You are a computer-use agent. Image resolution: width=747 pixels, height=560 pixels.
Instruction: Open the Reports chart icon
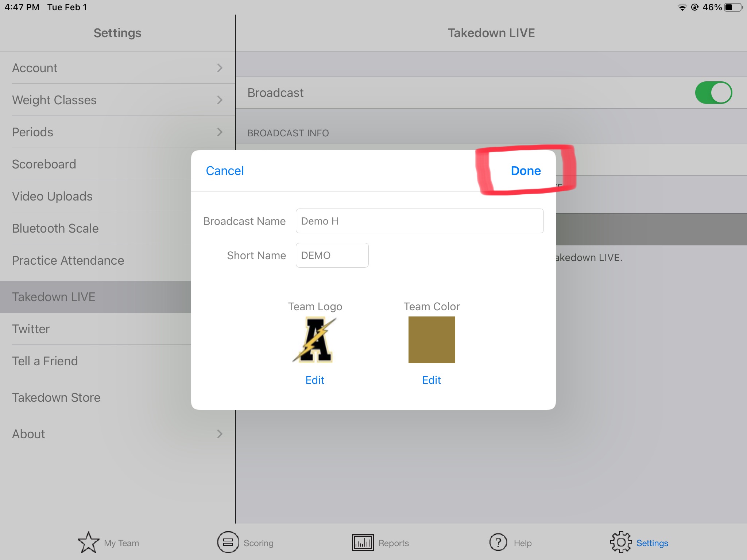tap(363, 542)
